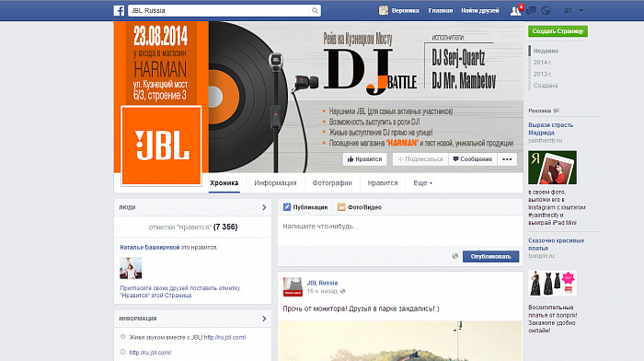
Task: Open the messages icon in top bar
Action: click(531, 11)
